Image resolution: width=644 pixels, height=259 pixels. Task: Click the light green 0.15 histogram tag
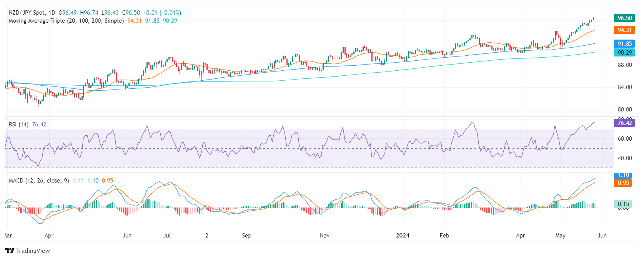point(623,204)
